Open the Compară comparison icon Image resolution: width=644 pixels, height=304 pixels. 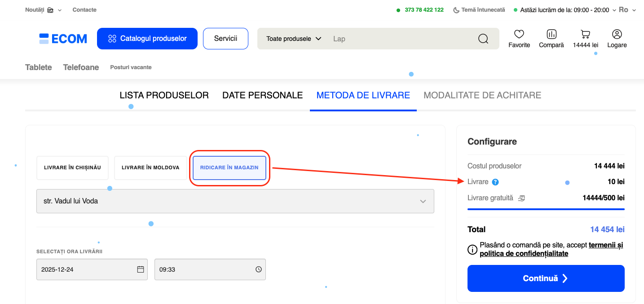coord(551,34)
